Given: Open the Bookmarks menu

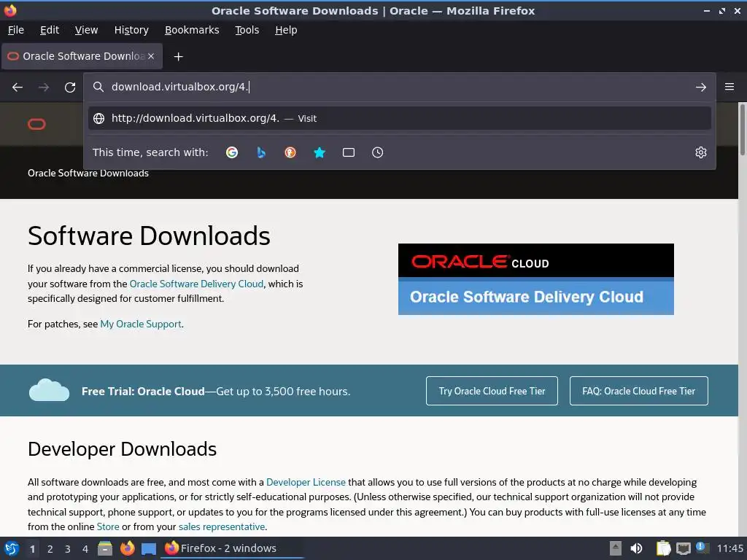Looking at the screenshot, I should pos(192,30).
